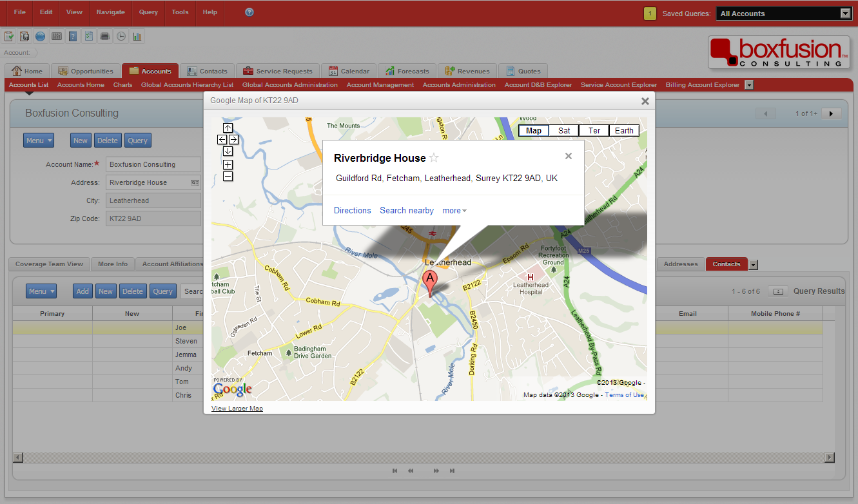This screenshot has height=504, width=858.
Task: Click the Add button in contacts list
Action: pyautogui.click(x=83, y=291)
